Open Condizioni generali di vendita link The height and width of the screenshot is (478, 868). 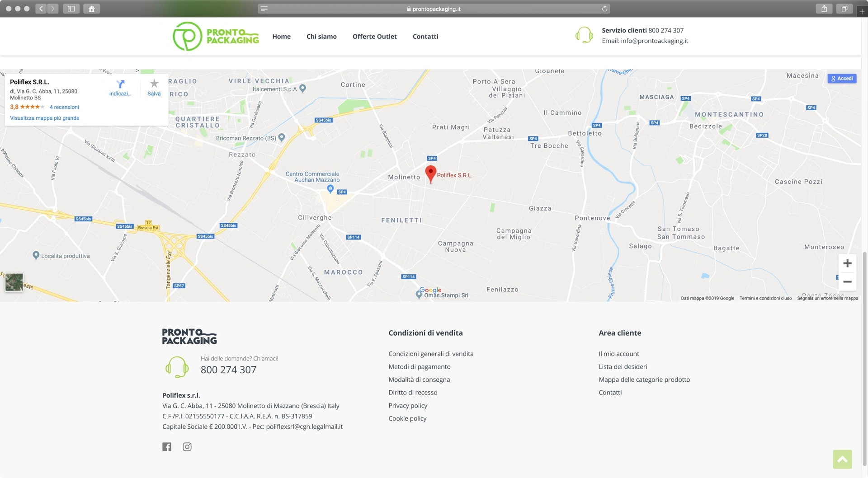(x=431, y=354)
